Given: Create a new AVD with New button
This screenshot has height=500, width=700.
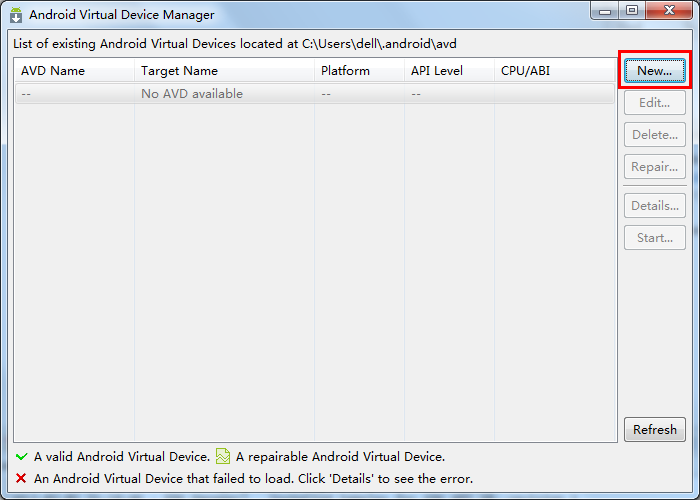Looking at the screenshot, I should [655, 71].
